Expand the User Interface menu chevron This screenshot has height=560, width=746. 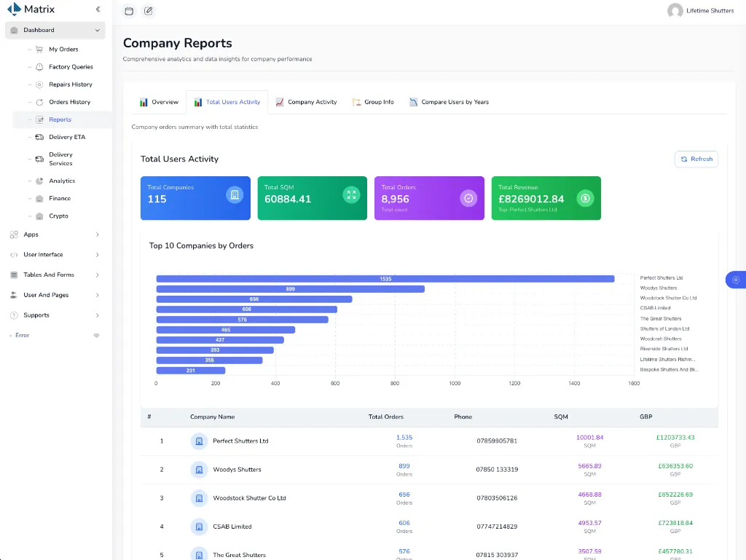[x=98, y=255]
